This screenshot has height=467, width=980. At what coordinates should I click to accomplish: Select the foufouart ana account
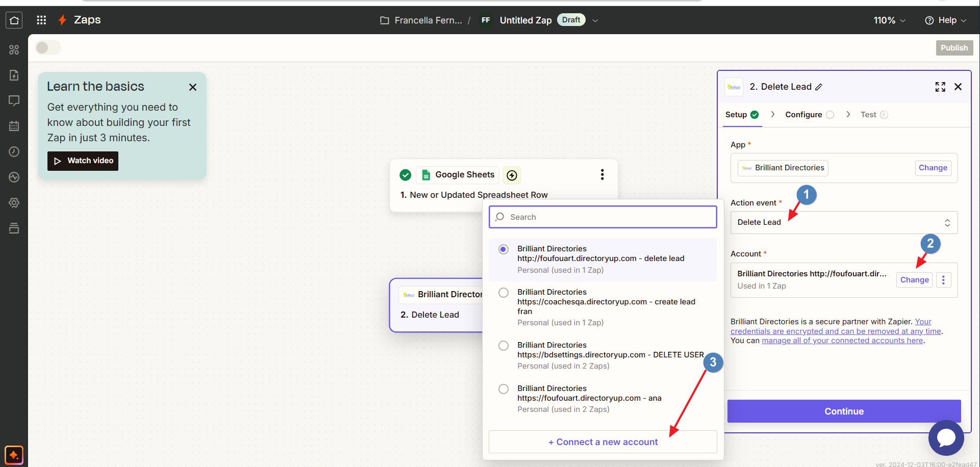click(602, 399)
